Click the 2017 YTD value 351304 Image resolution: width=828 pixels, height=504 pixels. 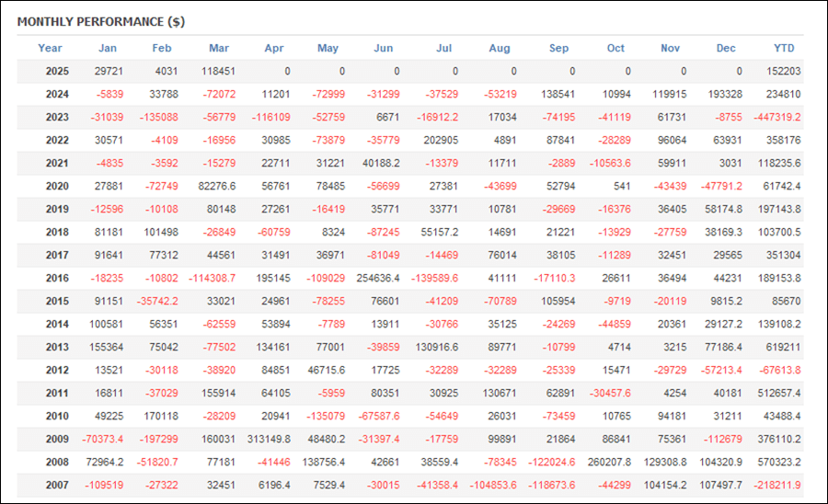(784, 255)
